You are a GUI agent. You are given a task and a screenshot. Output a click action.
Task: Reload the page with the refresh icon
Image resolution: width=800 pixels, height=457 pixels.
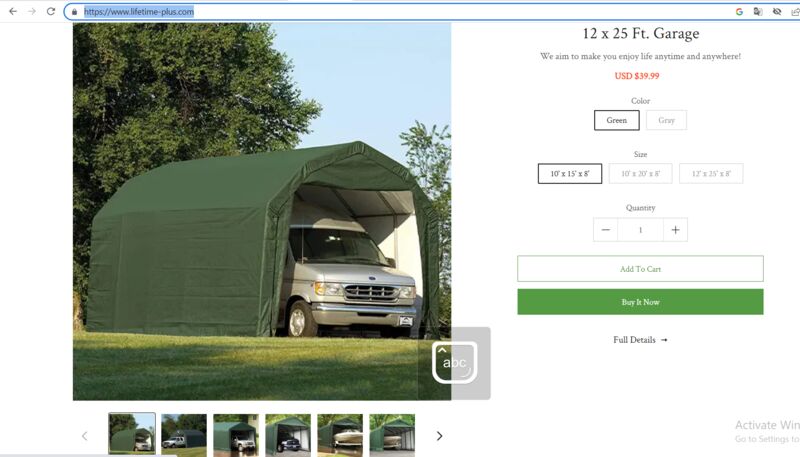[51, 11]
